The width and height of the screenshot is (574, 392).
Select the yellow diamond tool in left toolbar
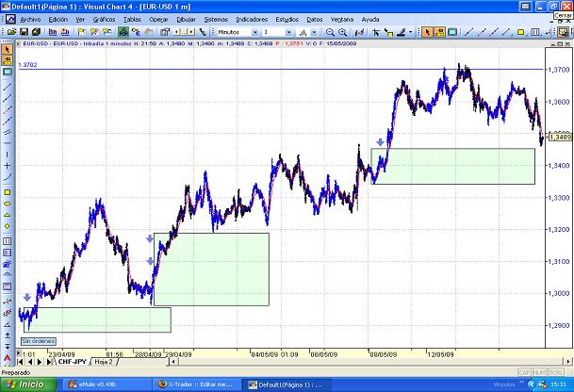point(7,226)
